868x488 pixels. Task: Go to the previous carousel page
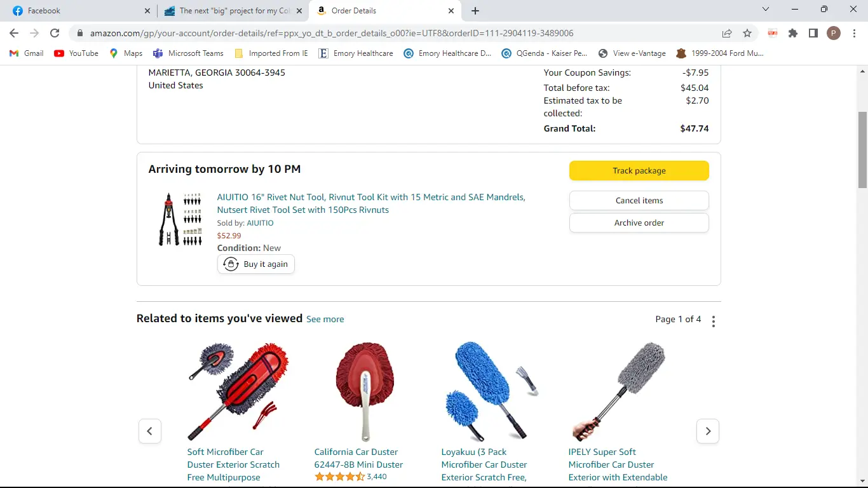150,431
